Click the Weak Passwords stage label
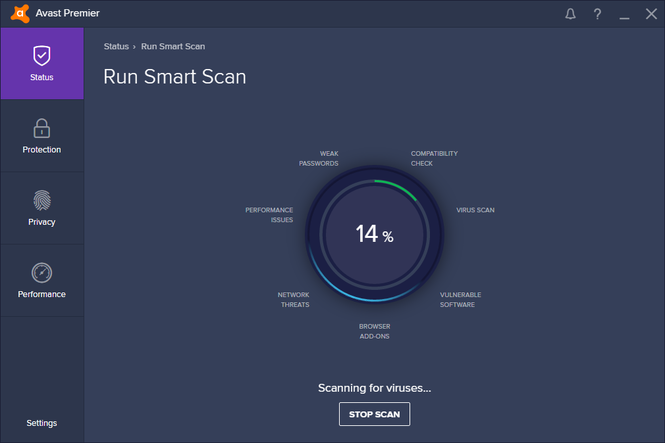This screenshot has width=665, height=443. coord(319,158)
